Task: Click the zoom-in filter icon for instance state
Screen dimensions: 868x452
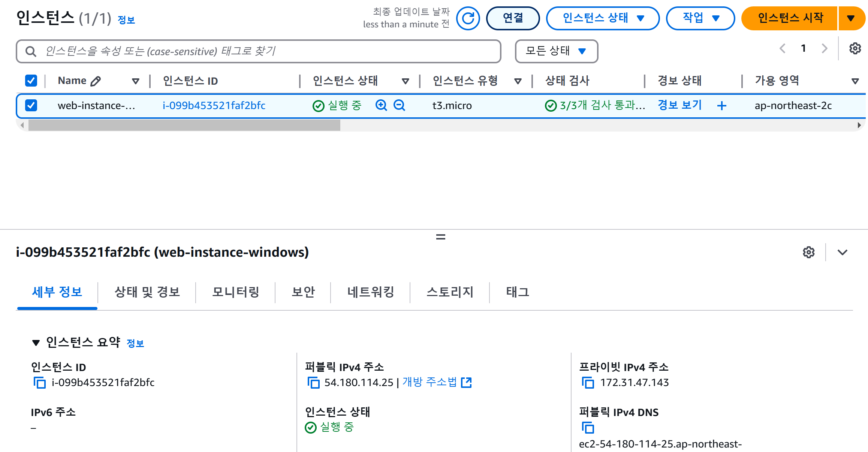Action: [x=381, y=105]
